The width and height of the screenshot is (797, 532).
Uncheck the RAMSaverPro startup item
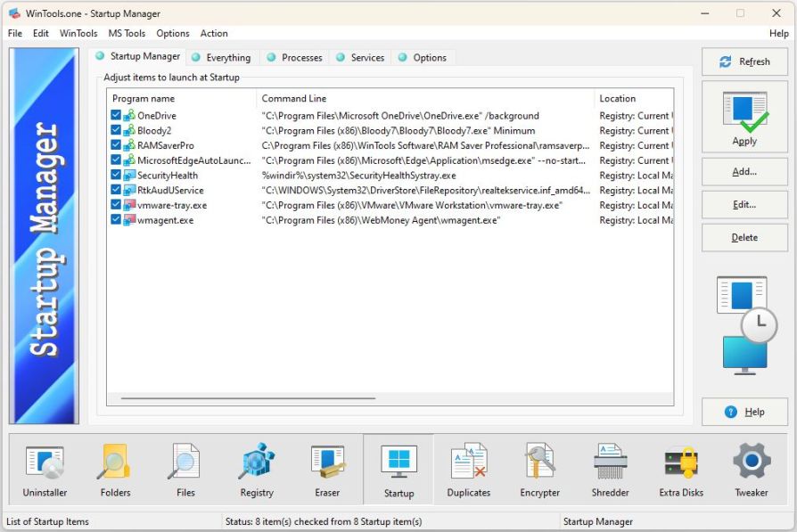click(116, 145)
